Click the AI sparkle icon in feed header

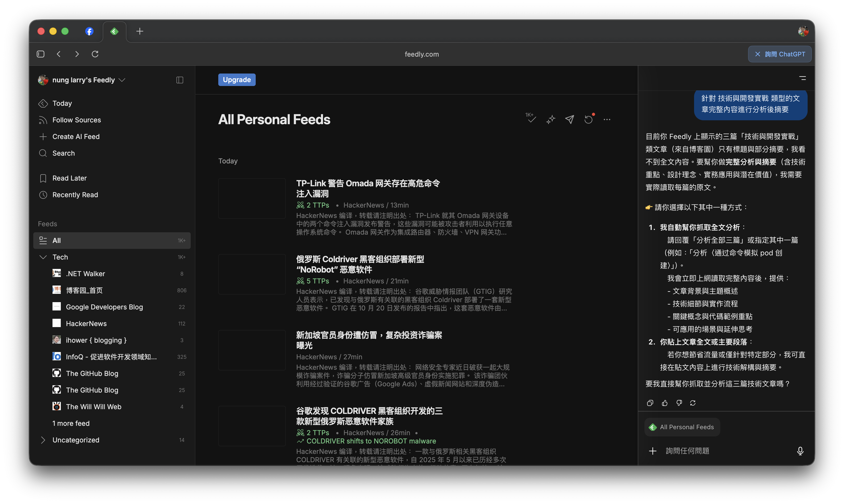[x=551, y=119]
